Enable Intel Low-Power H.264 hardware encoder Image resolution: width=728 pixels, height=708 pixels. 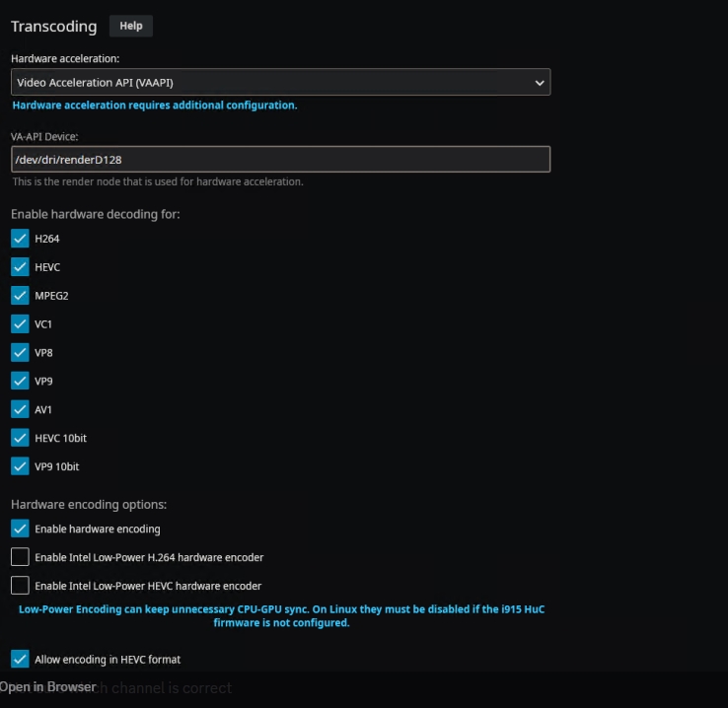pos(20,557)
